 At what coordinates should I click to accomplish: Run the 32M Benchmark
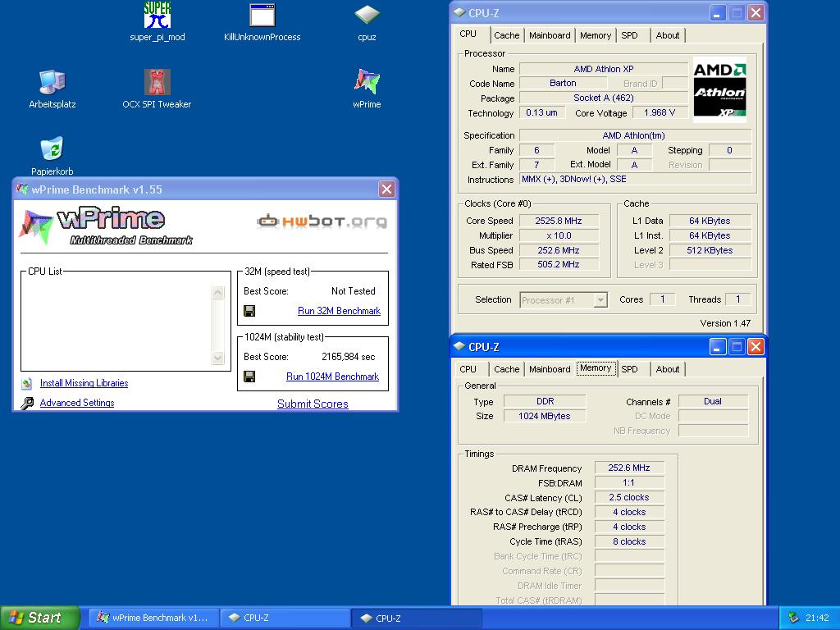(339, 311)
